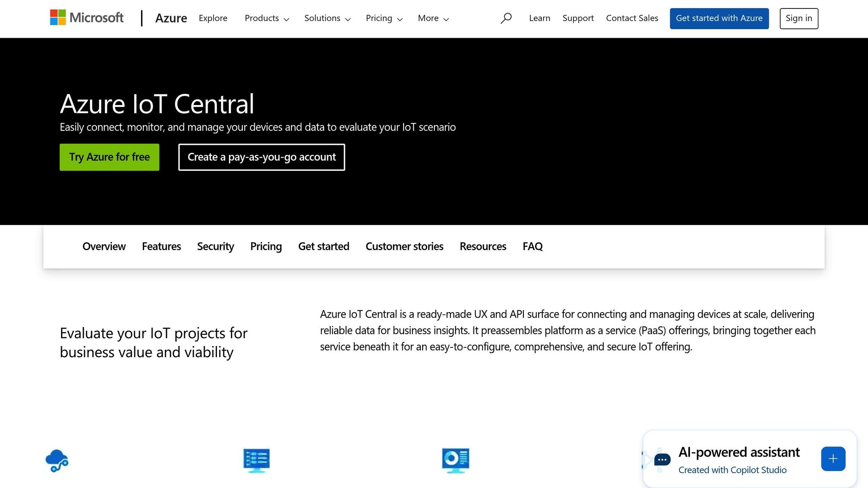Go to the Get started section tab
The width and height of the screenshot is (868, 488).
click(x=324, y=247)
